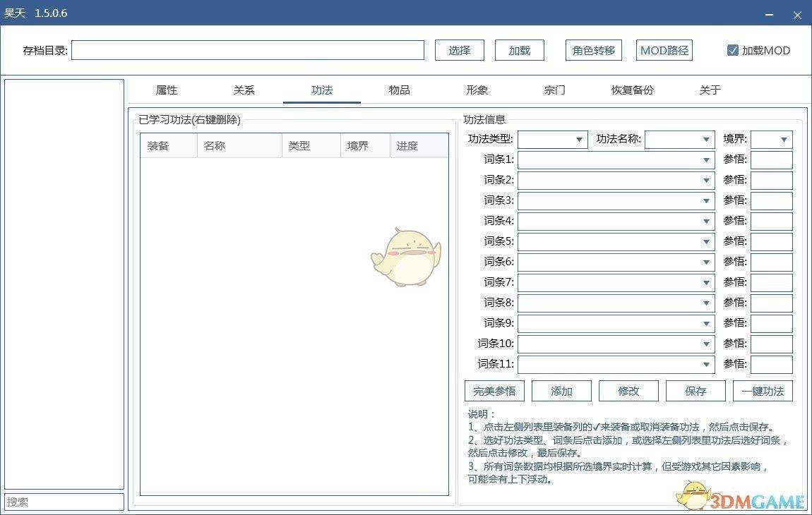Open the 角色转移 function

pos(593,50)
